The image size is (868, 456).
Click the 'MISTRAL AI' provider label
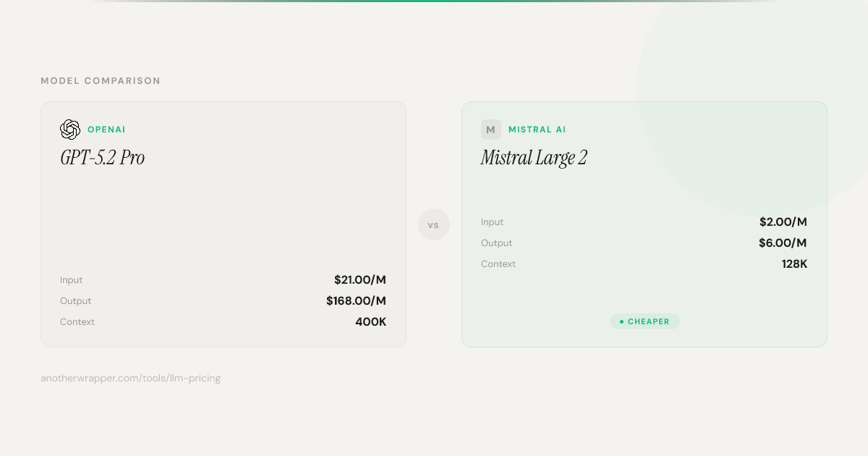click(537, 130)
